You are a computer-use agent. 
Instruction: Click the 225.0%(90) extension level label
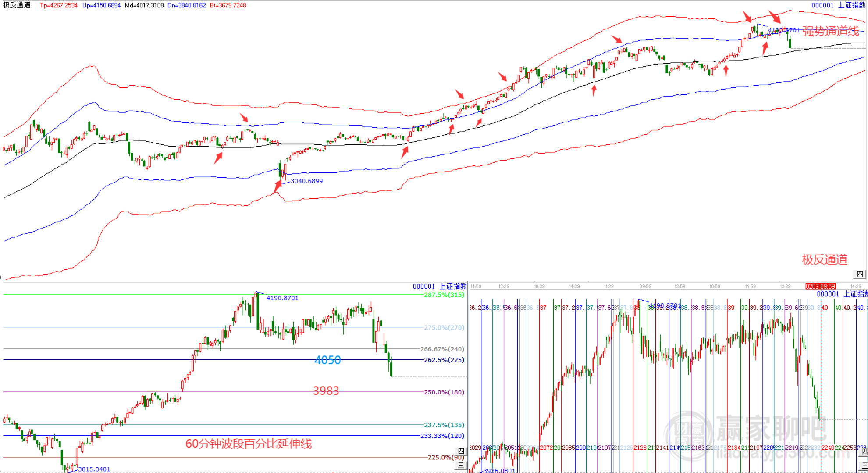(x=445, y=457)
